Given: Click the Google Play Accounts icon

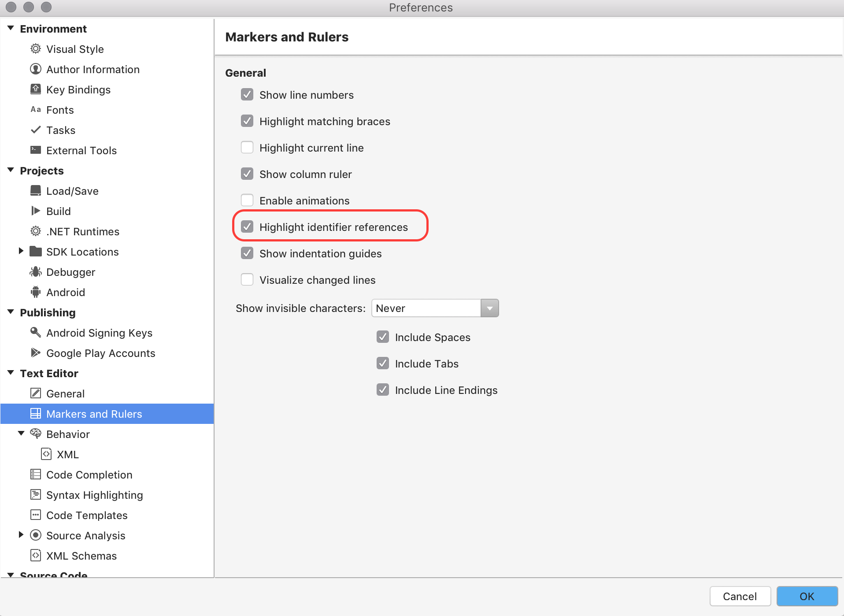Looking at the screenshot, I should coord(35,353).
